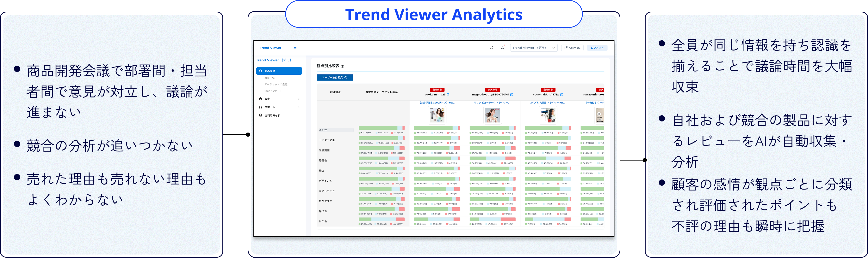Click the 選択中のデータセット商品 column header
The width and height of the screenshot is (868, 258).
point(381,92)
